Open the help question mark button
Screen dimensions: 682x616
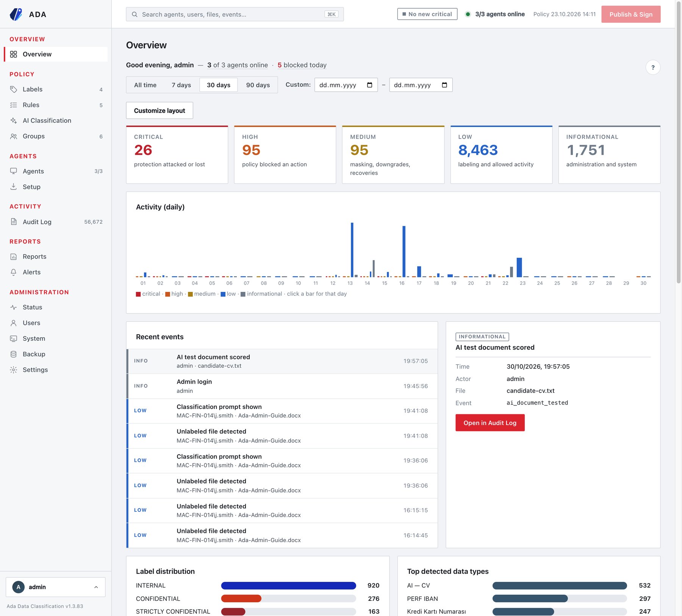pos(652,67)
